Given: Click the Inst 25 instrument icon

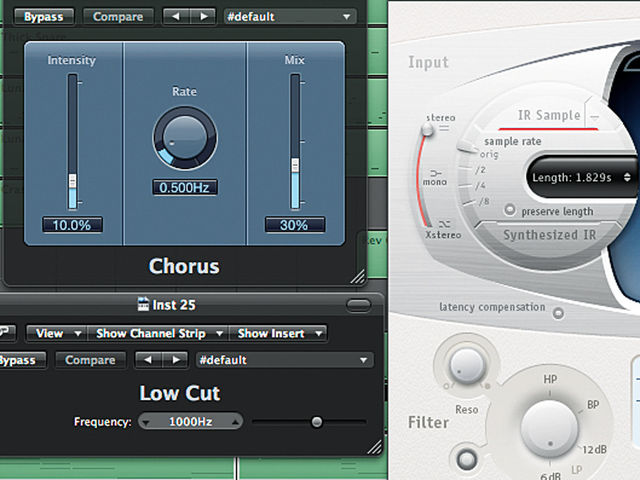Looking at the screenshot, I should pyautogui.click(x=143, y=304).
